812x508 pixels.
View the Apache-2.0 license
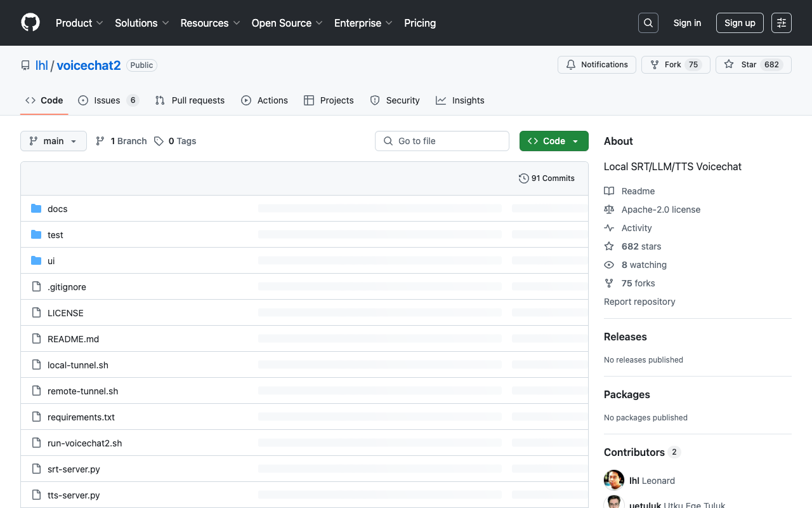coord(652,210)
